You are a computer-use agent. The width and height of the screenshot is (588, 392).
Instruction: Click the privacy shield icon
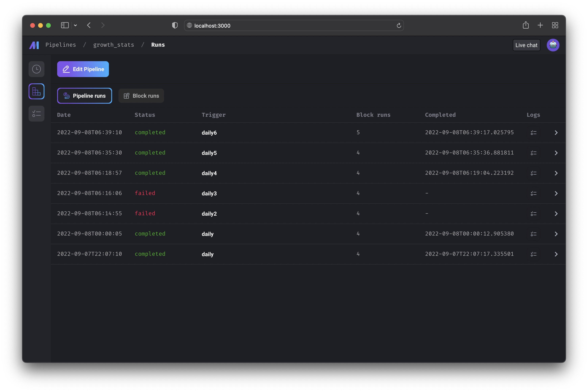[x=175, y=25]
